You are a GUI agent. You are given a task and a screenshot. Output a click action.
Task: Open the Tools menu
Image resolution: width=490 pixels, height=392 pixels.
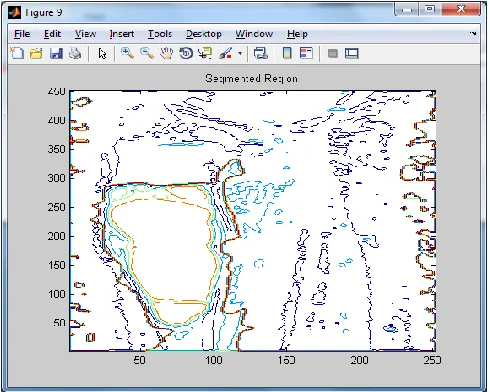[x=160, y=34]
